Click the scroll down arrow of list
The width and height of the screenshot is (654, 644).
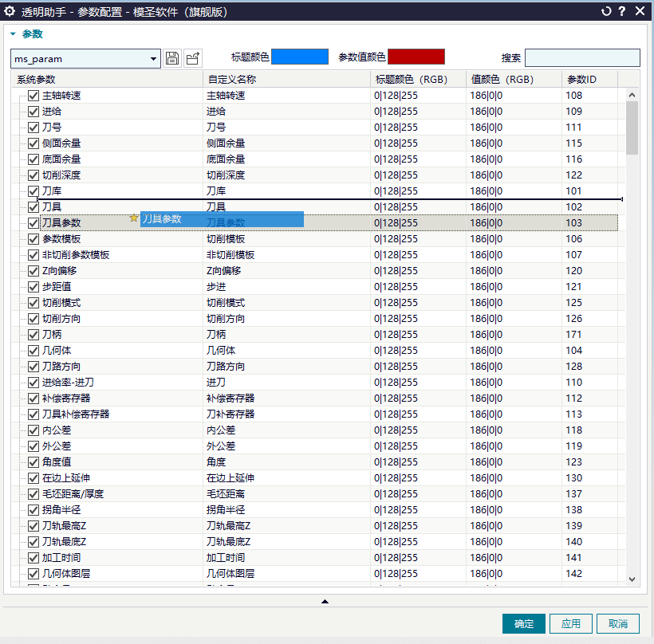632,579
